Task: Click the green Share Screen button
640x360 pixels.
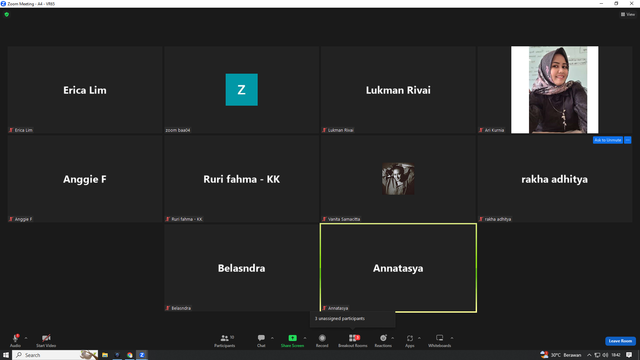Action: [x=292, y=340]
